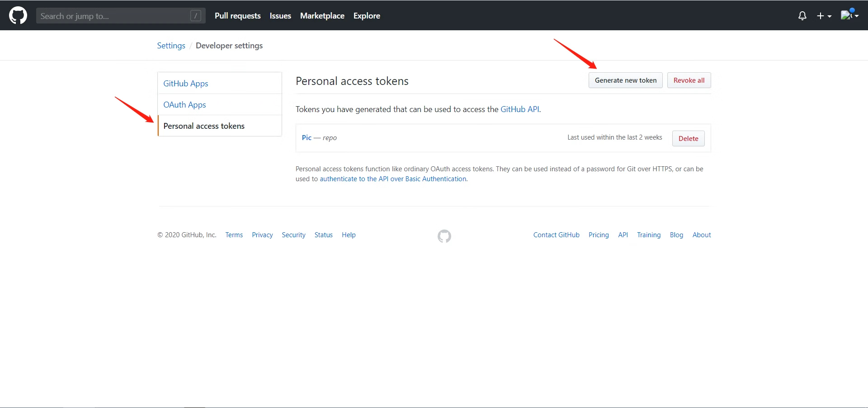
Task: Open the GitHub homepage logo in header
Action: pos(18,15)
